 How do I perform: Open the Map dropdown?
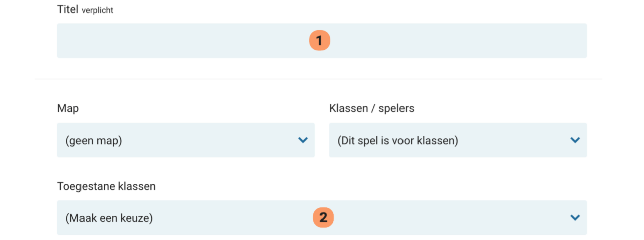pos(186,140)
